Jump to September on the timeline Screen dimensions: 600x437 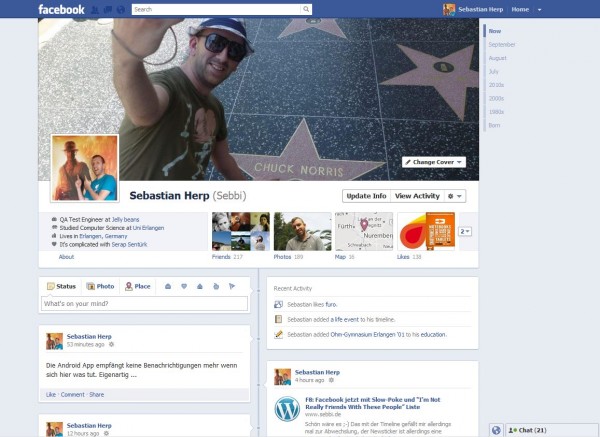click(502, 45)
